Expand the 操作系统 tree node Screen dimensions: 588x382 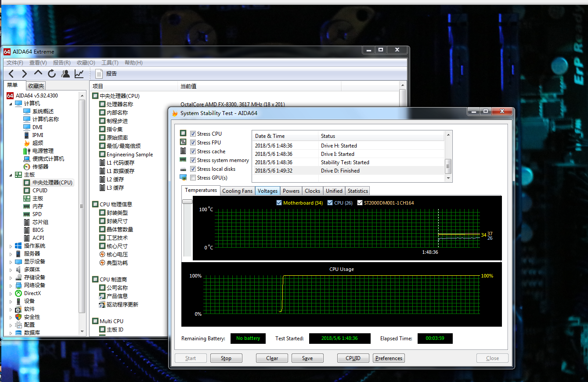(x=11, y=246)
